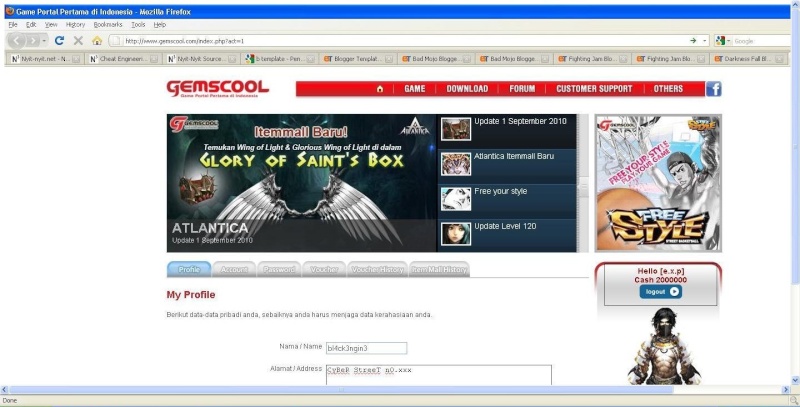The width and height of the screenshot is (800, 407).
Task: Click the Google search box
Action: [x=761, y=41]
